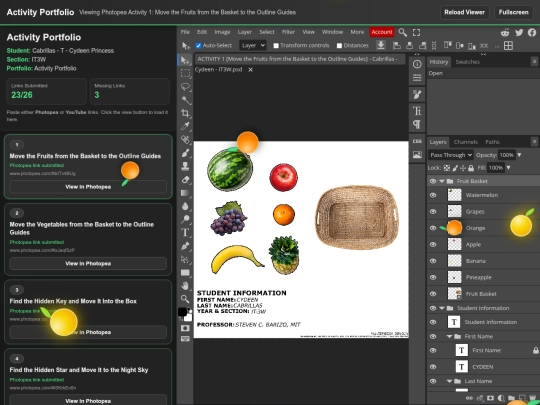Select the Path Select tool

click(185, 259)
